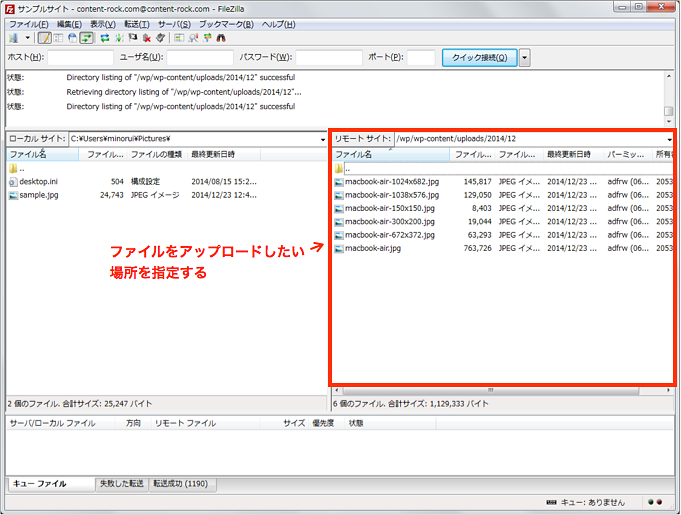Click the magnifier toolbar icon
681x515 pixels.
(193, 38)
